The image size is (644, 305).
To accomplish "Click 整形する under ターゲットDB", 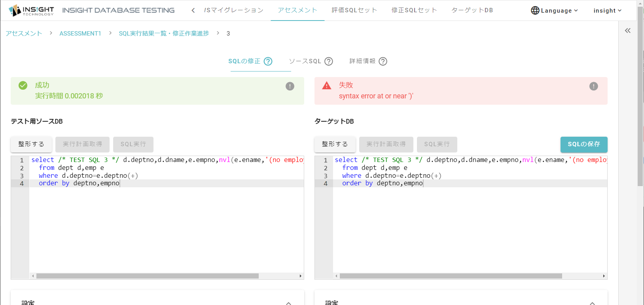I will 335,144.
